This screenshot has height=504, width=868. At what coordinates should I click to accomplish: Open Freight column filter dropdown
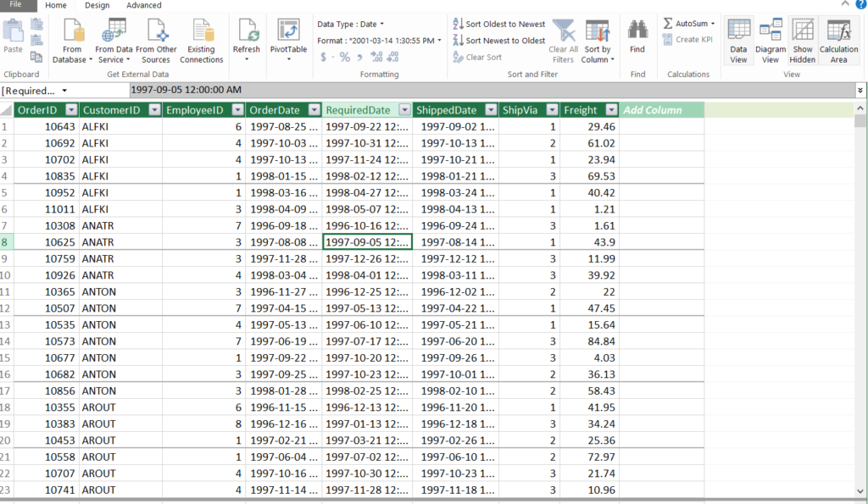[611, 109]
